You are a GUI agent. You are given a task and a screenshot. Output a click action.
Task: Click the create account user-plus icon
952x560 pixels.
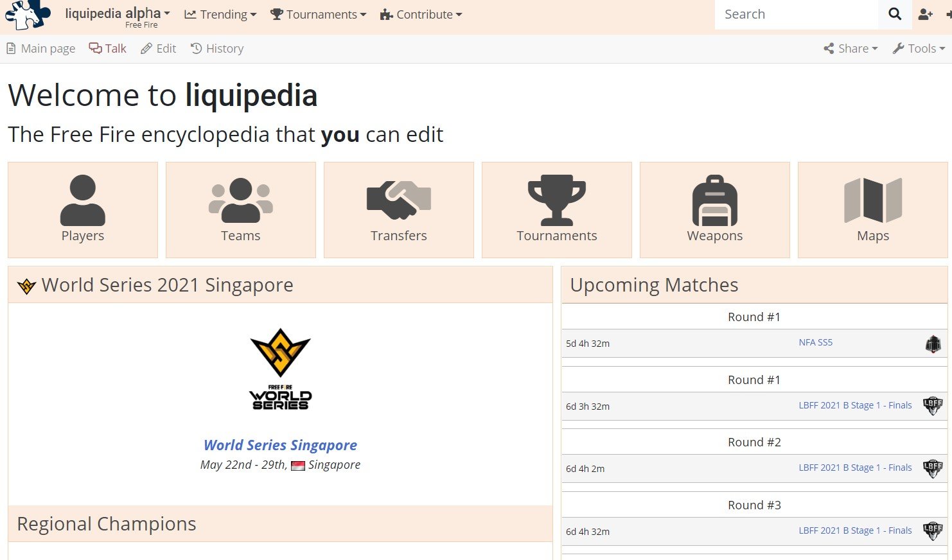click(x=926, y=14)
